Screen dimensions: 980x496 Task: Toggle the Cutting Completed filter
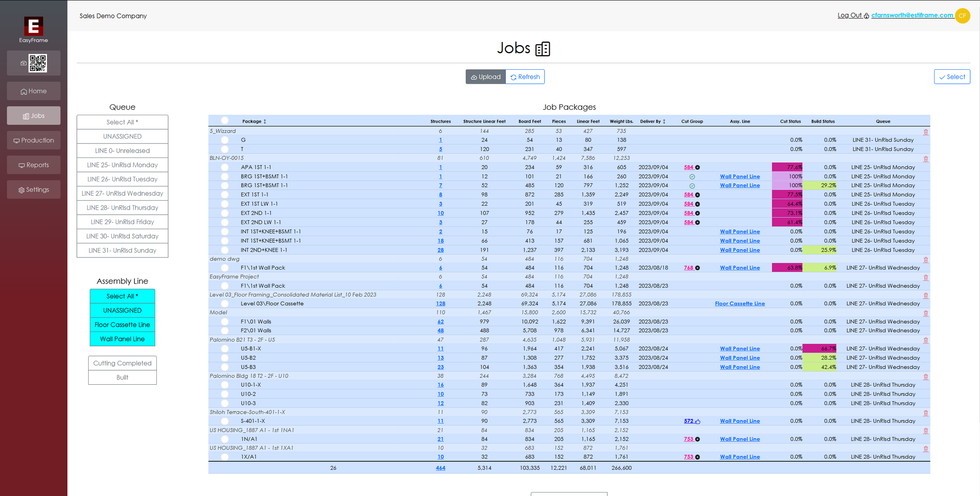(x=122, y=363)
